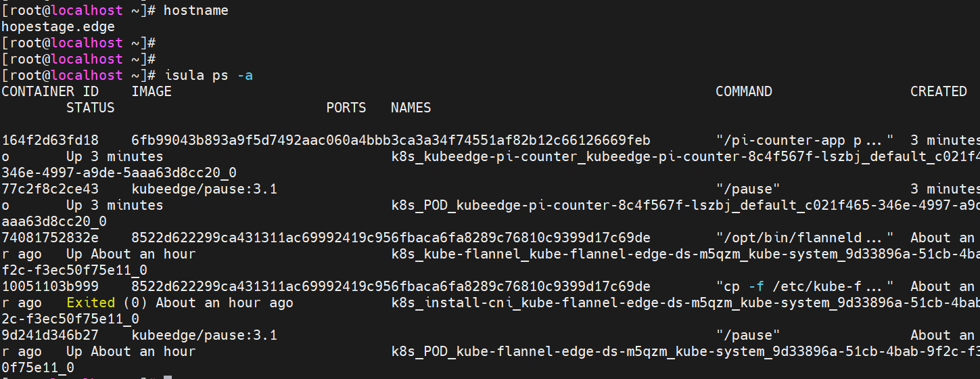Click the NAMES column header
Viewport: 980px width, 379px height.
click(x=411, y=108)
